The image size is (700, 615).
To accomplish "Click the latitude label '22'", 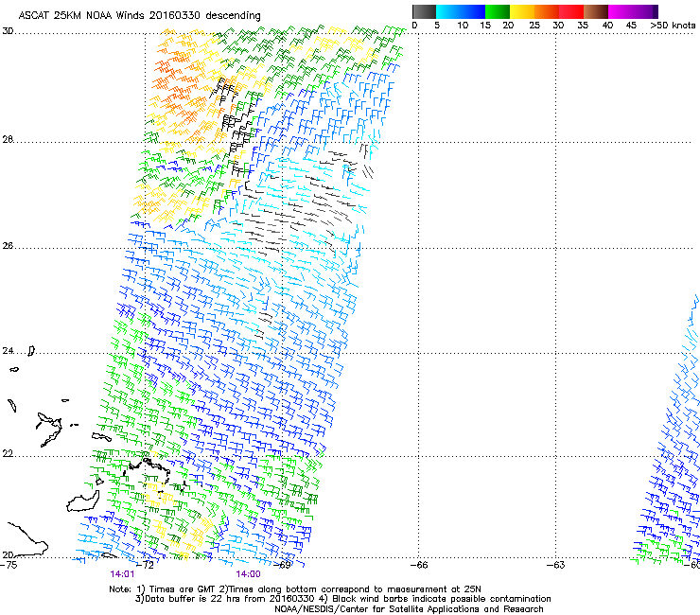I will coord(8,454).
